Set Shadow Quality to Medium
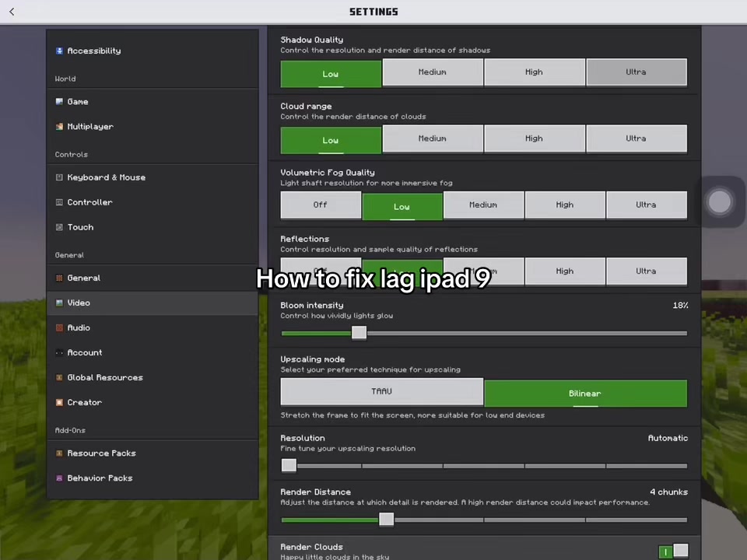Screen dimensions: 747x560 pyautogui.click(x=433, y=72)
